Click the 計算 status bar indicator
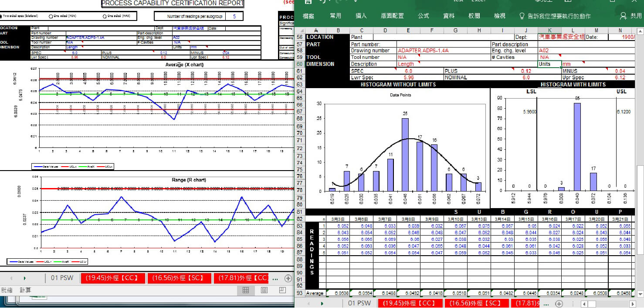The image size is (644, 308). point(25,290)
